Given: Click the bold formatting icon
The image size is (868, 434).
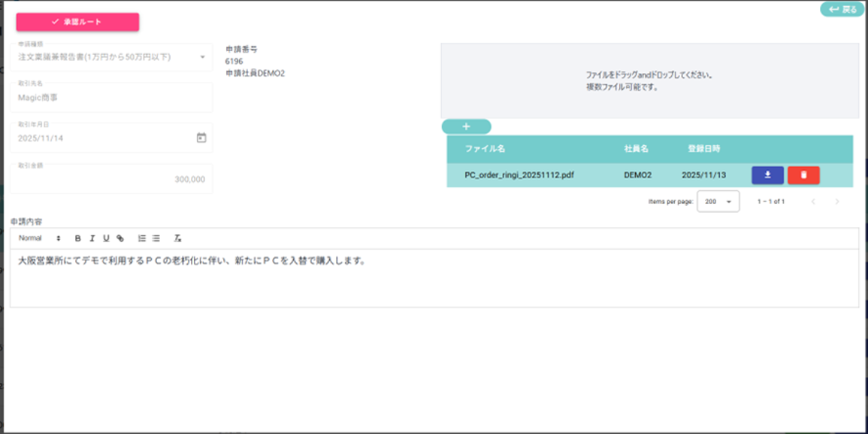Looking at the screenshot, I should click(x=78, y=238).
